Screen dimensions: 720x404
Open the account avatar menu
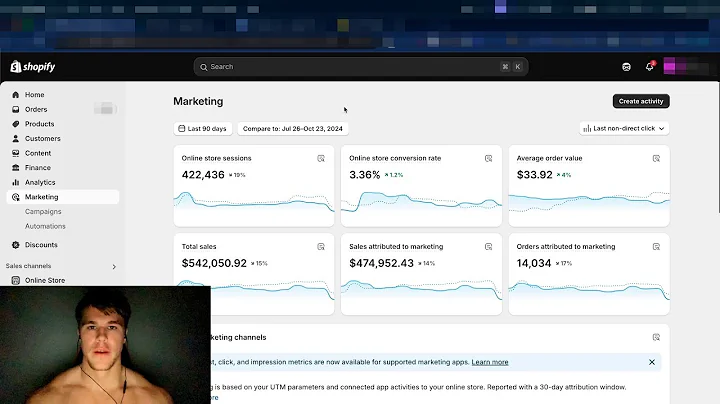pos(686,67)
